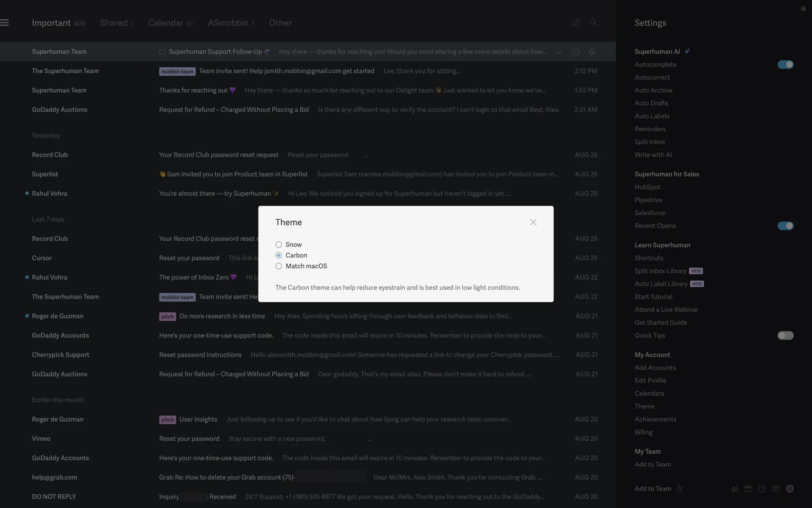The image size is (812, 508).
Task: Disable the Recent Opens toggle
Action: tap(785, 226)
